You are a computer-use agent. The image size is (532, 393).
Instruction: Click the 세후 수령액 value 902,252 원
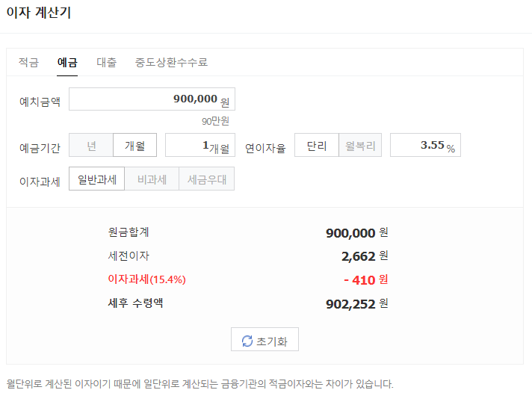(357, 304)
